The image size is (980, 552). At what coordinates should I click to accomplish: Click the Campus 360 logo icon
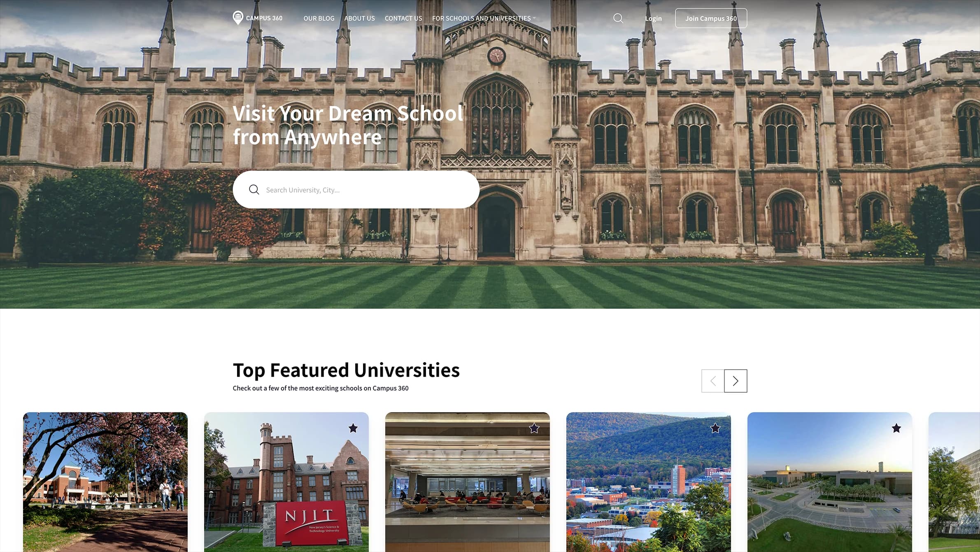[237, 18]
